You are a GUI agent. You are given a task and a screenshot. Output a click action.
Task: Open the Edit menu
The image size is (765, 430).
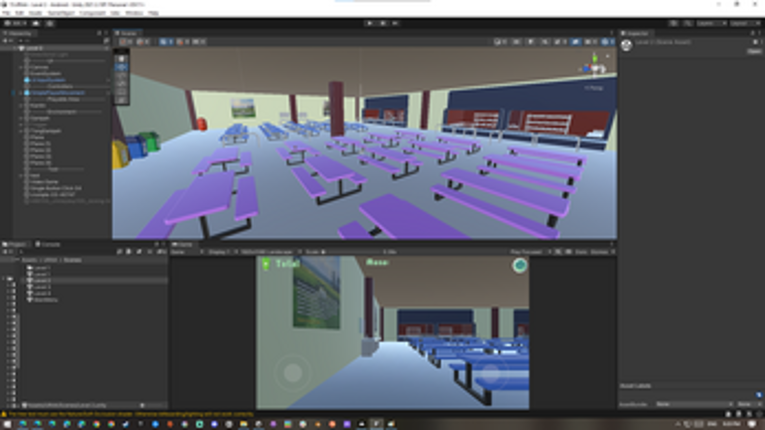[x=20, y=13]
